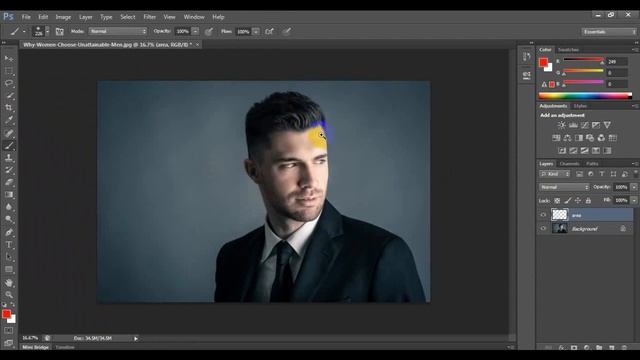Hide the Background layer eye icon
The width and height of the screenshot is (640, 360).
(x=543, y=229)
